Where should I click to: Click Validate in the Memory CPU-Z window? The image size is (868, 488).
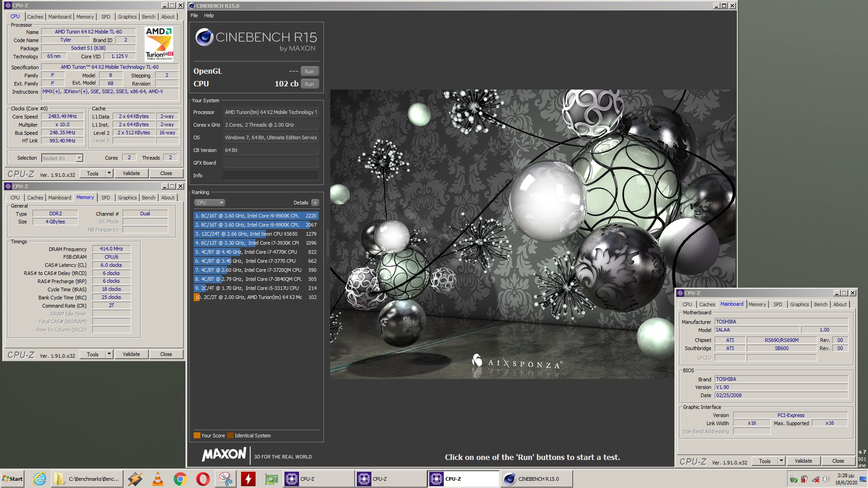pyautogui.click(x=131, y=354)
